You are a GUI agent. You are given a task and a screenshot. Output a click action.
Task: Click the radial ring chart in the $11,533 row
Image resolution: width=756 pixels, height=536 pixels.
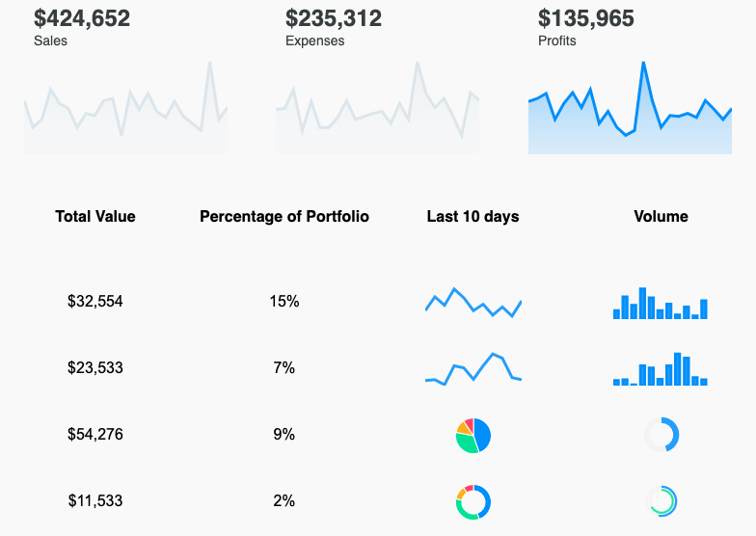click(x=661, y=500)
